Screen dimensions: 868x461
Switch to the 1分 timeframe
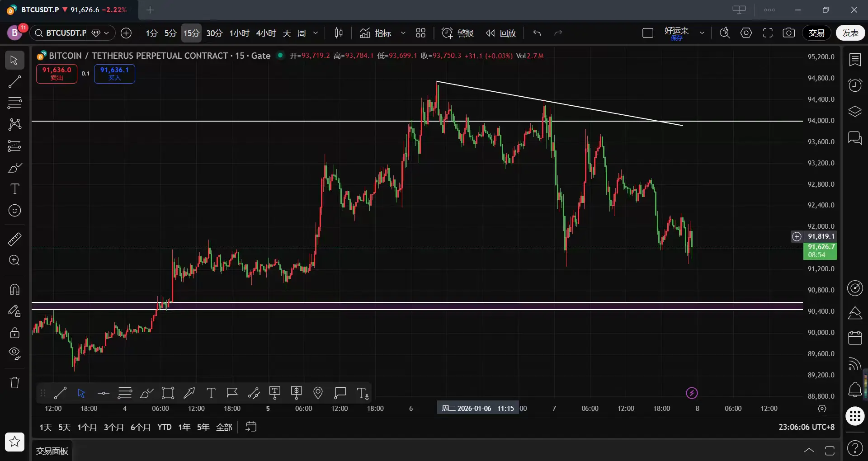coord(151,33)
